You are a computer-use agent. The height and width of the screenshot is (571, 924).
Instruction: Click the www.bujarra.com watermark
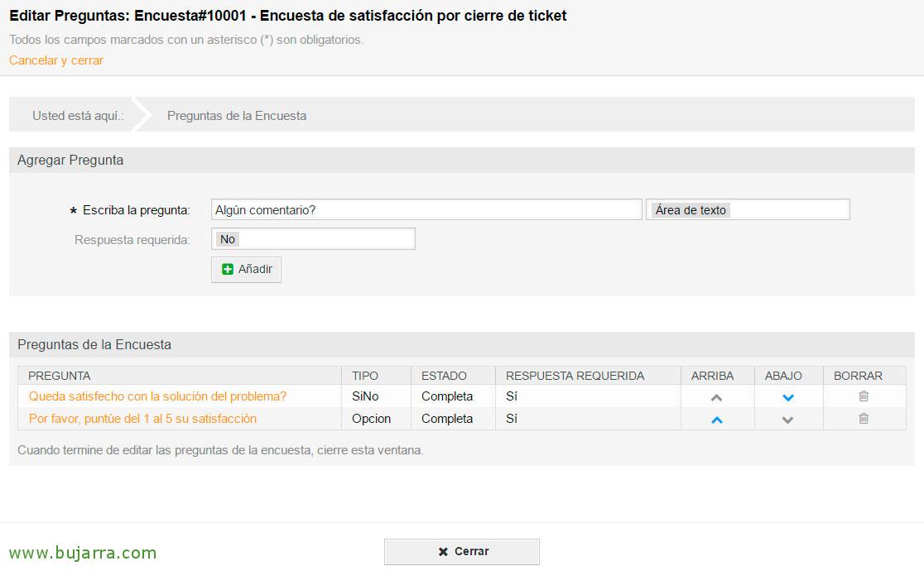[x=83, y=553]
